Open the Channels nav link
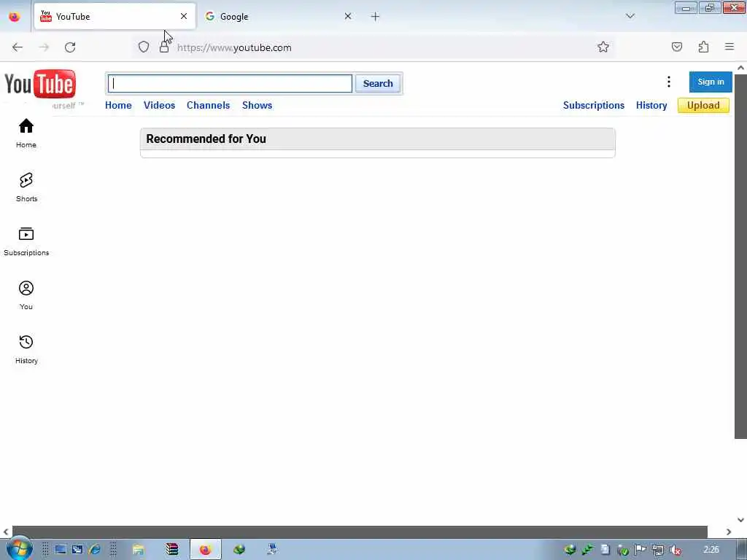 pyautogui.click(x=208, y=105)
